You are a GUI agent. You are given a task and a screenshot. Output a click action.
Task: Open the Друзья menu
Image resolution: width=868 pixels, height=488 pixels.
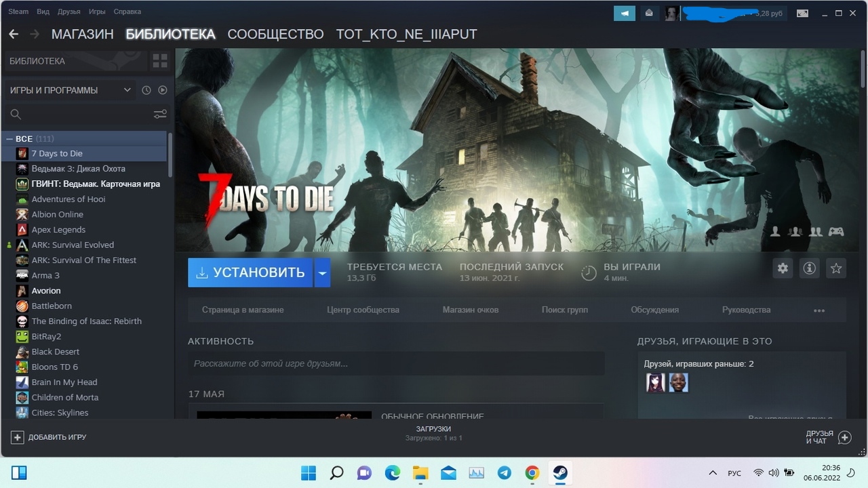(x=69, y=12)
